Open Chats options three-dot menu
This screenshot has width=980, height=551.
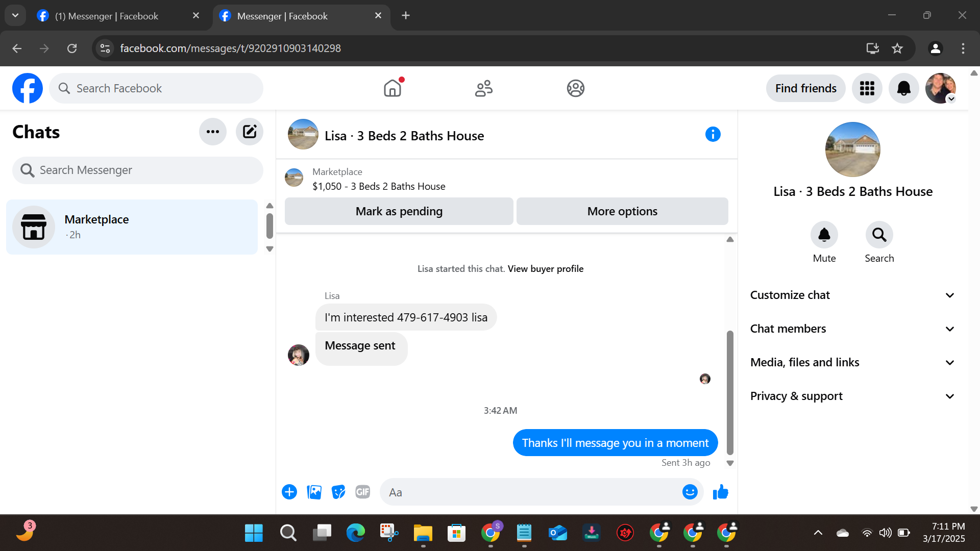[213, 132]
